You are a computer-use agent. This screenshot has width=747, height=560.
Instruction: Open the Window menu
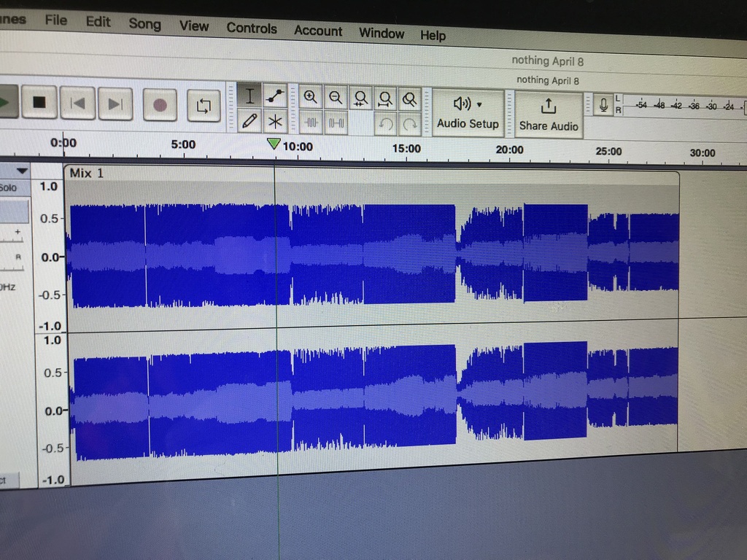[x=382, y=33]
